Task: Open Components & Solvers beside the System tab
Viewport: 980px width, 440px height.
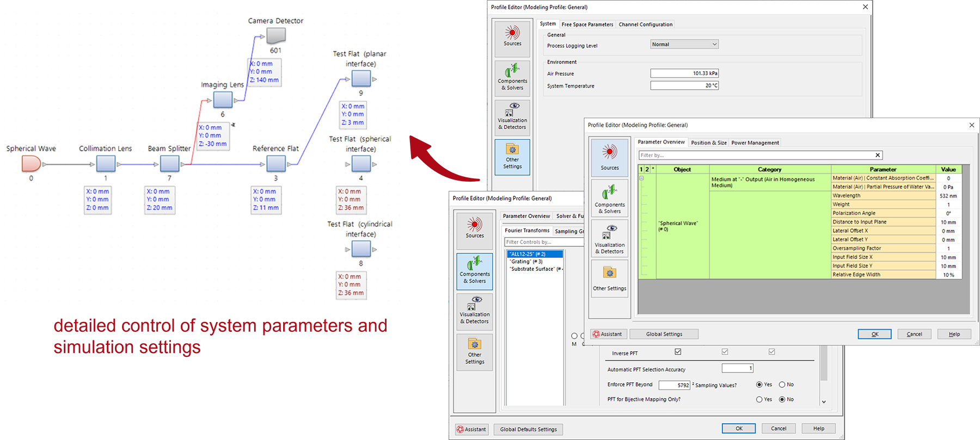Action: tap(512, 76)
